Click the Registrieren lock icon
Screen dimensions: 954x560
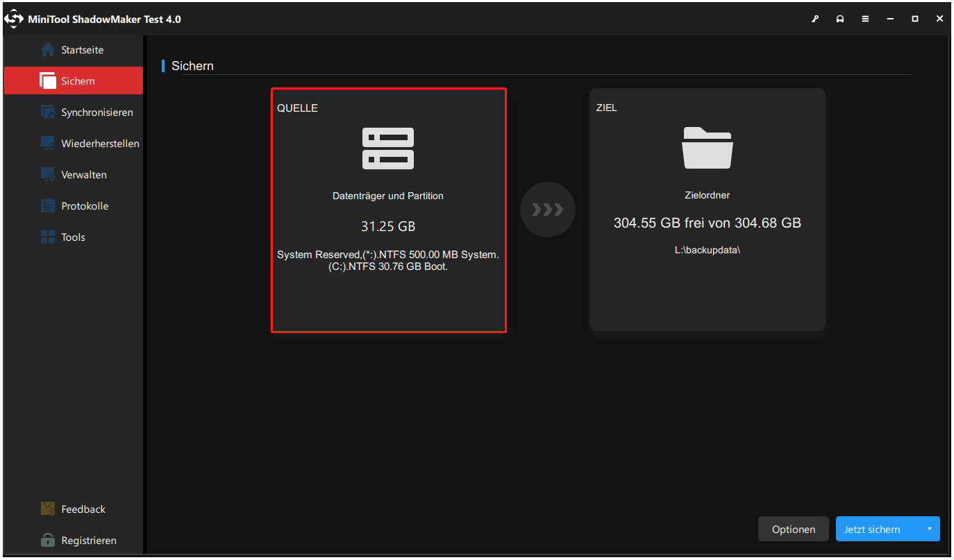(47, 540)
